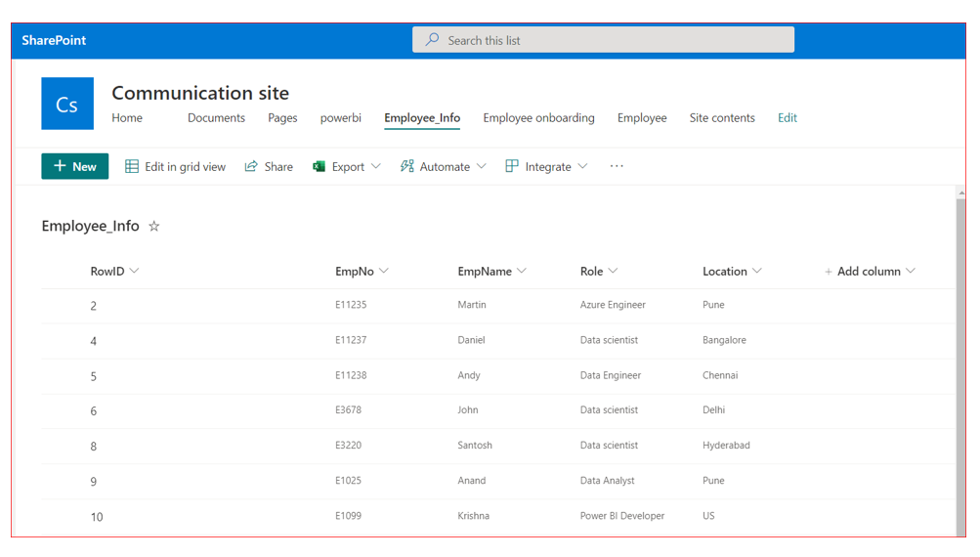Click EmpNo cell E11235
The image size is (980, 557).
click(x=351, y=305)
